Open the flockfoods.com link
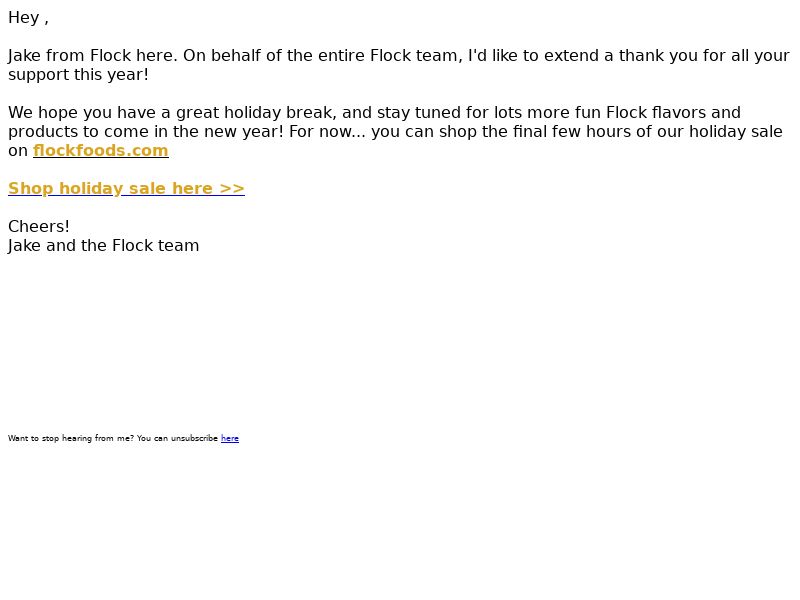 [x=101, y=151]
